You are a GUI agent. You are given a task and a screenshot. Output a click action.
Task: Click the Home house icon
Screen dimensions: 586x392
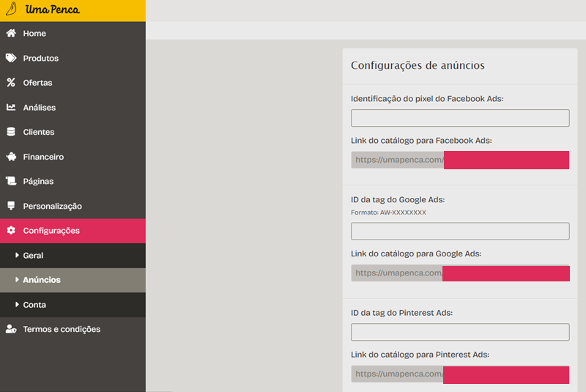click(x=11, y=33)
